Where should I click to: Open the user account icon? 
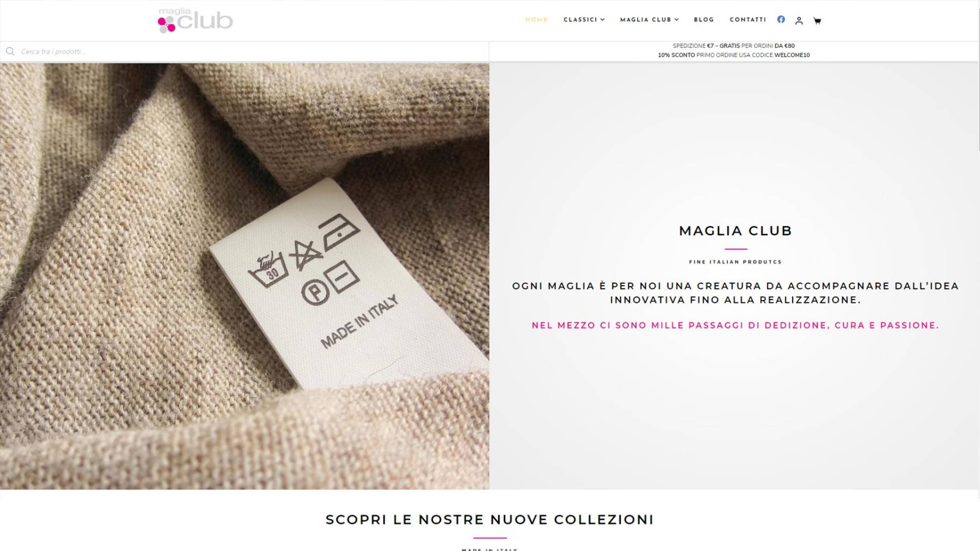[x=799, y=21]
